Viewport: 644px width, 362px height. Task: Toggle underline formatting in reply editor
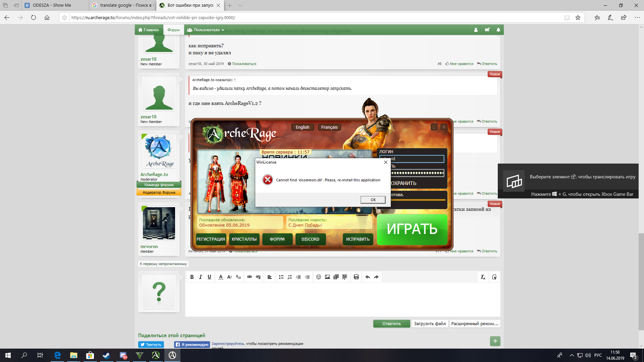click(x=209, y=277)
